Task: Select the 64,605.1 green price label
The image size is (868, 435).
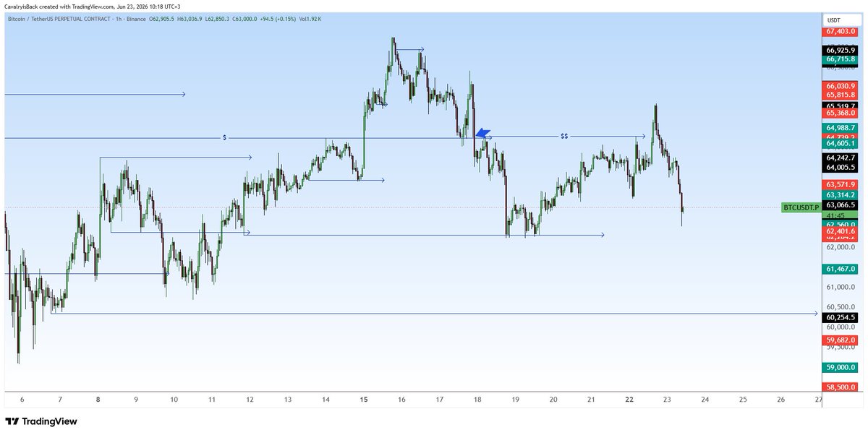Action: (841, 143)
